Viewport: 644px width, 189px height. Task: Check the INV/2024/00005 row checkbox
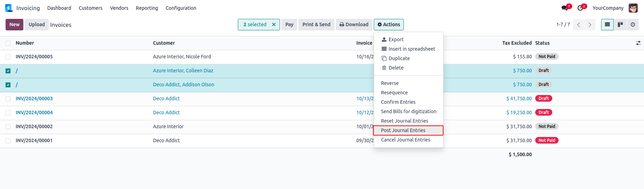[x=8, y=57]
